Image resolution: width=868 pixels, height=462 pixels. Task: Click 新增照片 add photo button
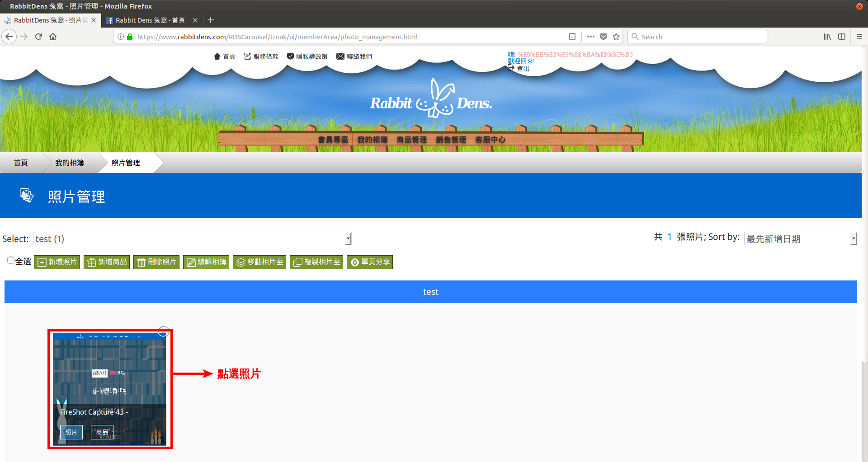click(57, 262)
